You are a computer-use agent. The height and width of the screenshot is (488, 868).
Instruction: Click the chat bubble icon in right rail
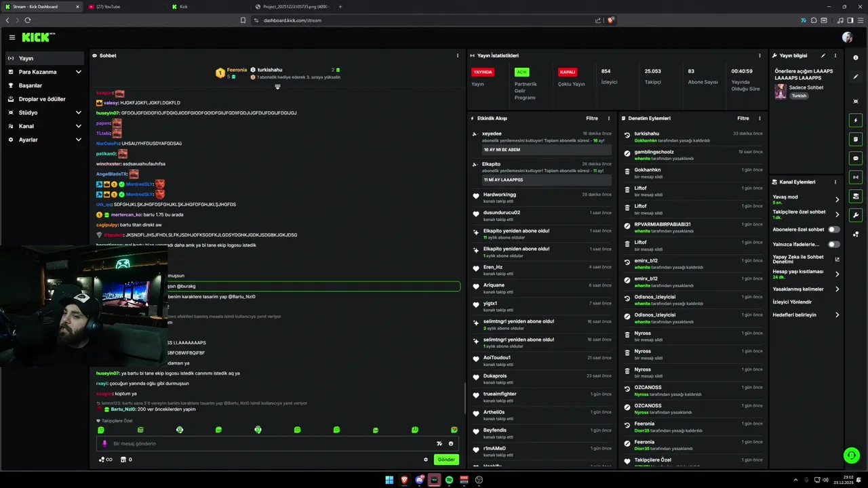tap(856, 158)
